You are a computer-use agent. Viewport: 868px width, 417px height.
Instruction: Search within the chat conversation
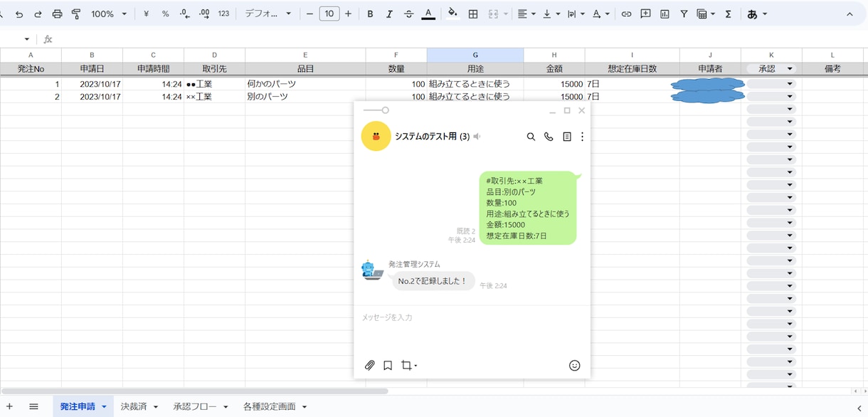[531, 137]
